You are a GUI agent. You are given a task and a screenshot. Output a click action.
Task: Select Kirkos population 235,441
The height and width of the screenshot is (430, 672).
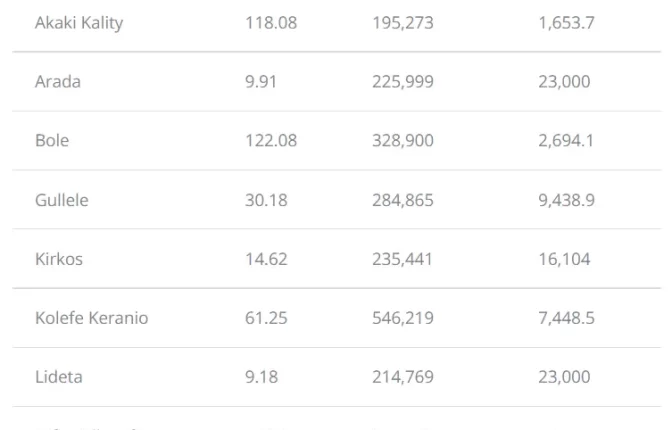point(402,259)
